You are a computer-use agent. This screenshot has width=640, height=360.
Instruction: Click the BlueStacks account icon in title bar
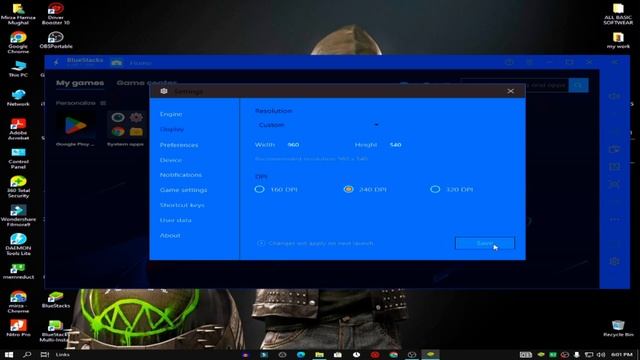point(509,62)
